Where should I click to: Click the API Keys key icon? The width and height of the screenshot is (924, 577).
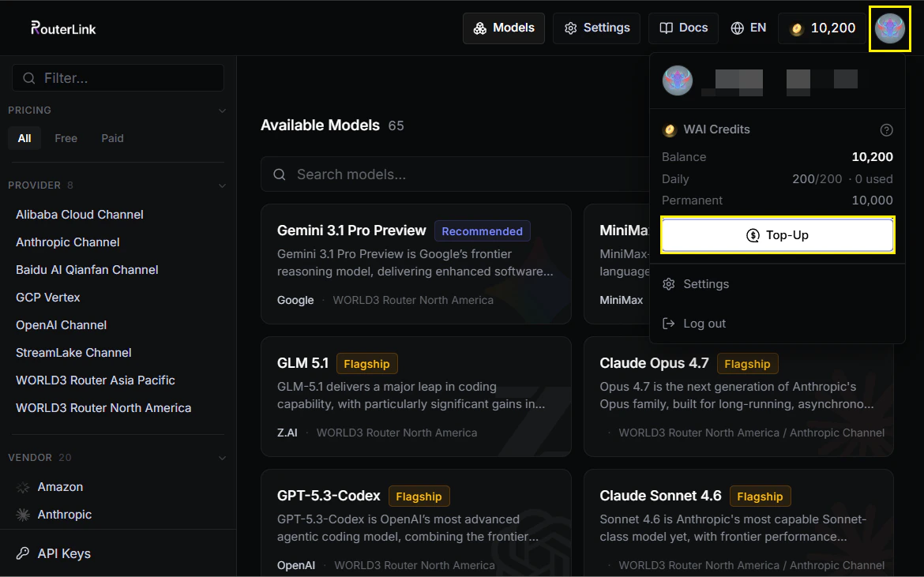(x=22, y=553)
